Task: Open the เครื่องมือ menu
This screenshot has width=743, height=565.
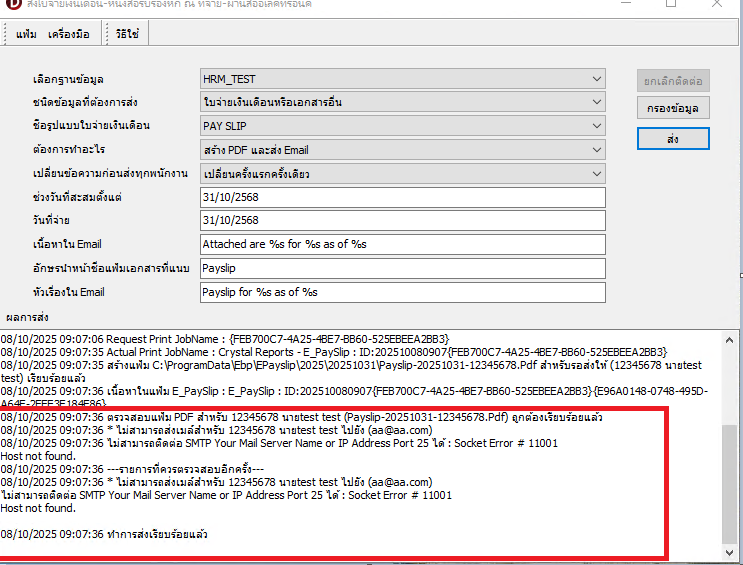Action: (x=68, y=35)
